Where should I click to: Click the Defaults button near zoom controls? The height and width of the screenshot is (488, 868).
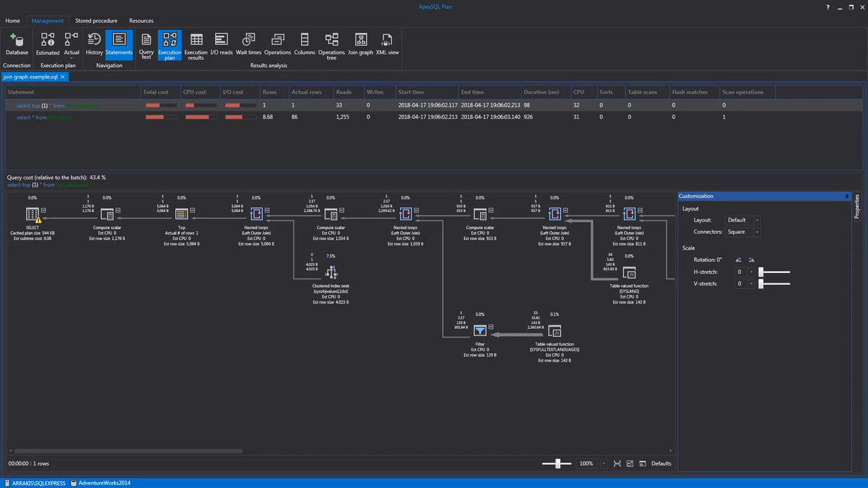[660, 463]
